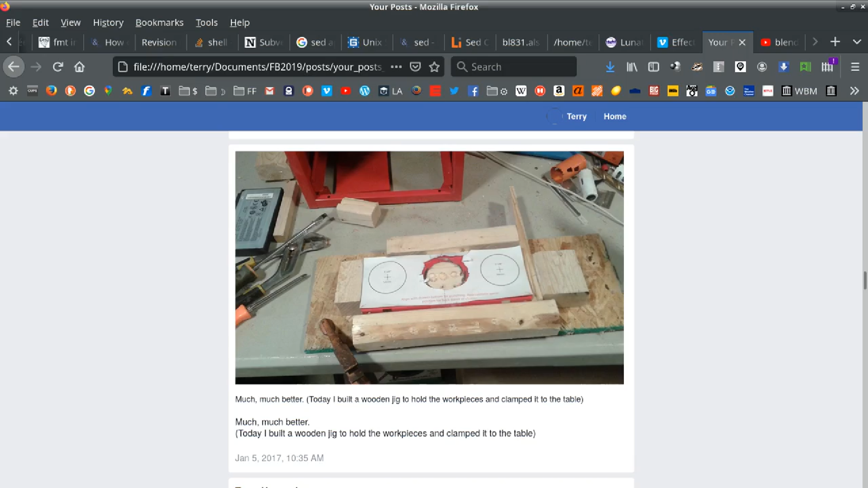This screenshot has height=488, width=868.
Task: Open the YouTube bookmark icon
Action: pos(345,91)
